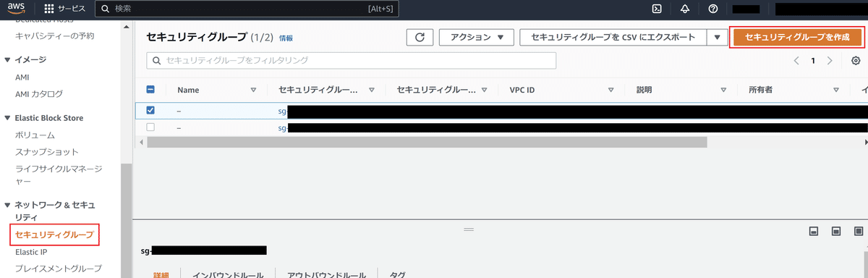Screen dimensions: 868x278
Task: Click セキュリティグループを CSV にエクスポート button
Action: 613,38
